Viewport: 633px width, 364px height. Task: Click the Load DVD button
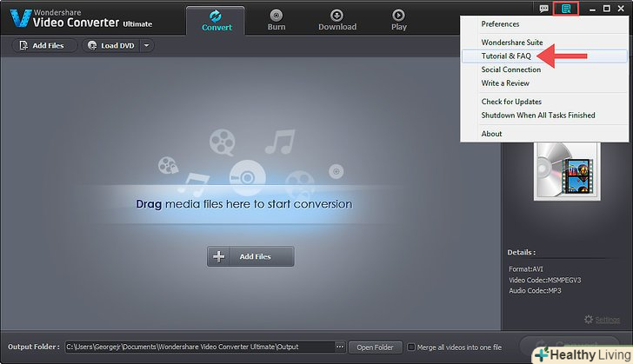click(x=111, y=45)
